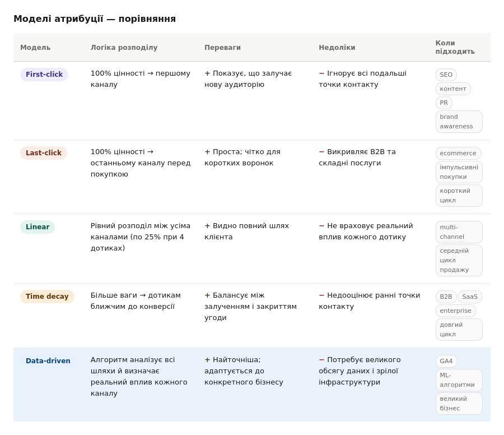The image size is (504, 435).
Task: Click the імпульсивні покупки tag
Action: pos(459,172)
